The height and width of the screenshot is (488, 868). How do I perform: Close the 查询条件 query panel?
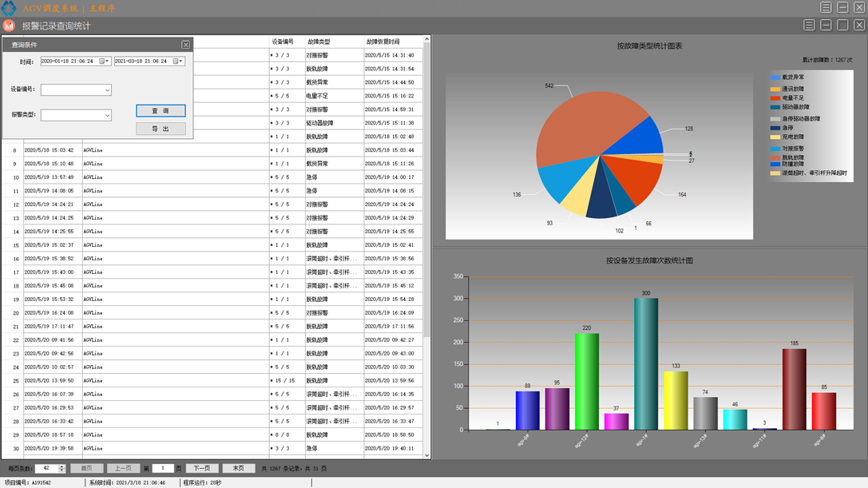pyautogui.click(x=185, y=45)
